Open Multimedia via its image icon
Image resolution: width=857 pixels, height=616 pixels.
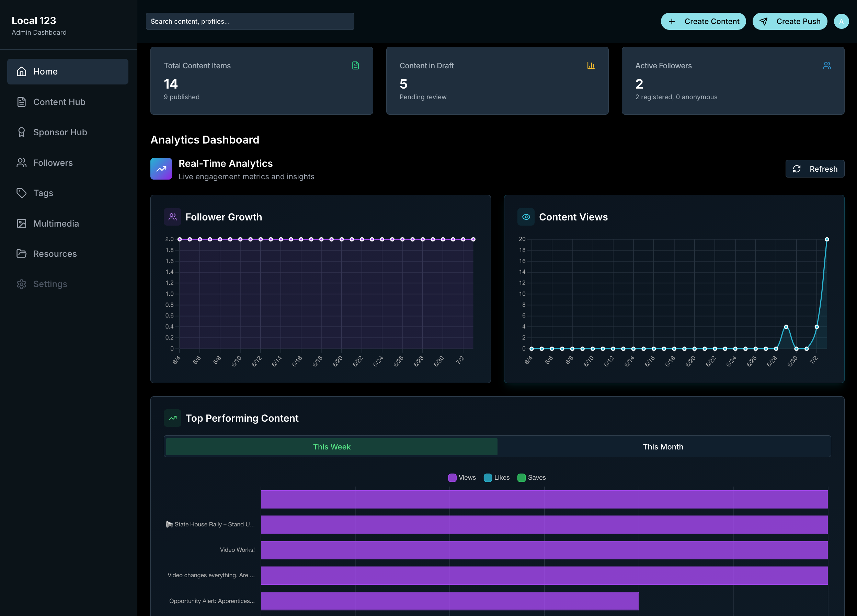(x=22, y=223)
